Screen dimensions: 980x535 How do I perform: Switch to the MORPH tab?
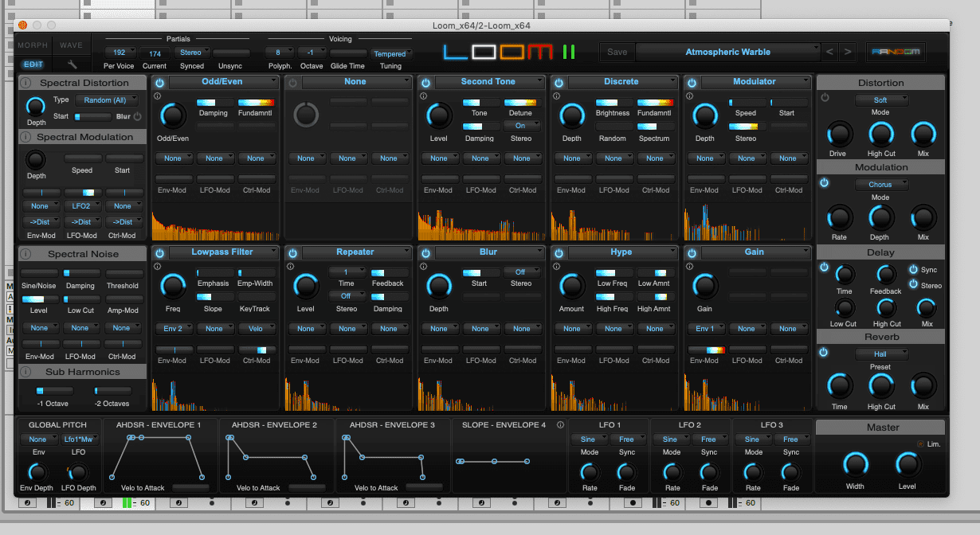pos(33,45)
